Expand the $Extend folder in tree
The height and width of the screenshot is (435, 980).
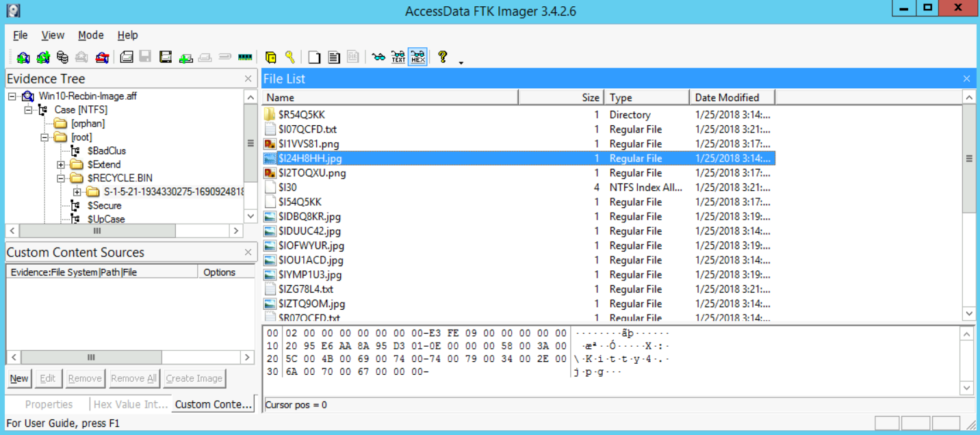pyautogui.click(x=61, y=165)
